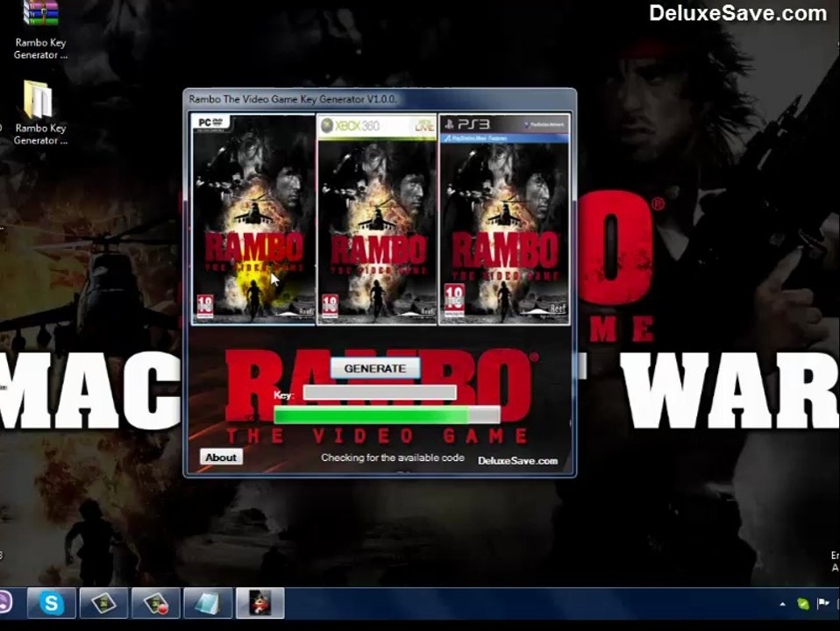Open the notepad taskbar icon
This screenshot has height=631, width=840.
[208, 603]
